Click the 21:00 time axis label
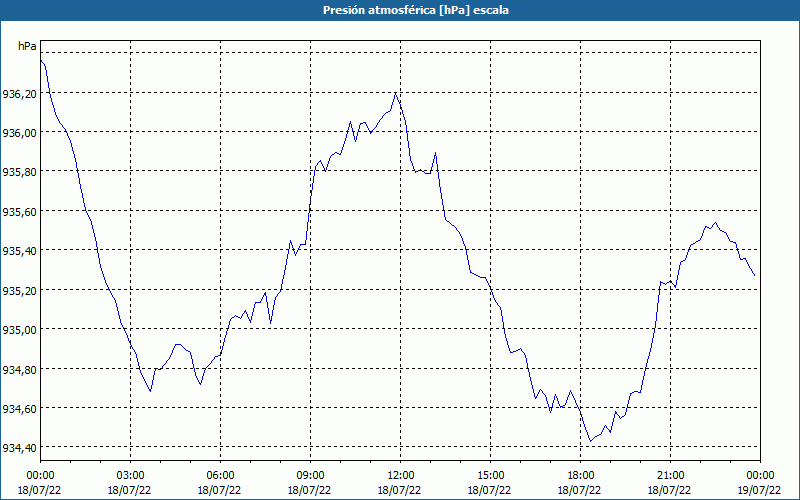The width and height of the screenshot is (800, 500). (x=670, y=476)
